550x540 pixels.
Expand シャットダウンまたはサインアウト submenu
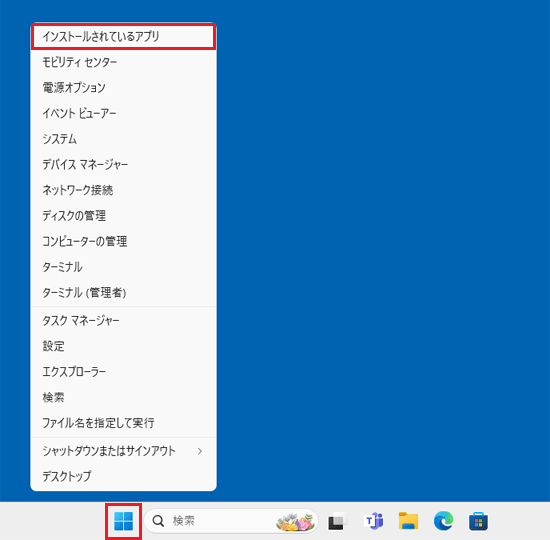[x=123, y=451]
